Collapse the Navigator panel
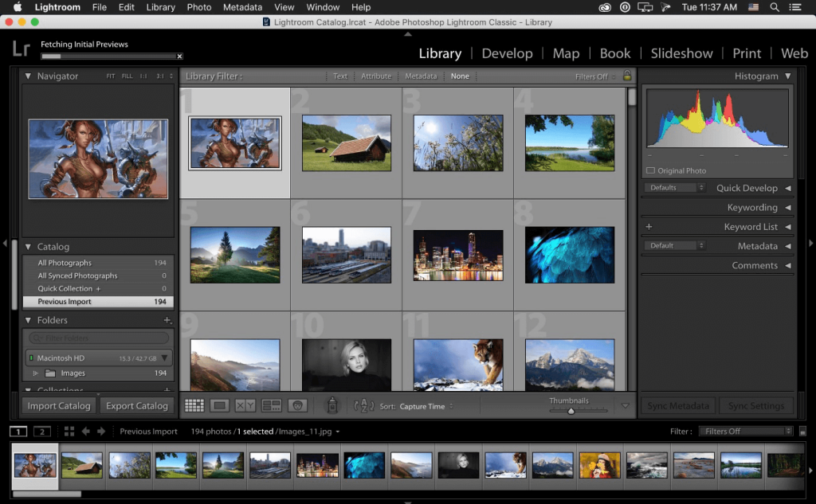Screen dimensions: 816x504 coord(29,76)
